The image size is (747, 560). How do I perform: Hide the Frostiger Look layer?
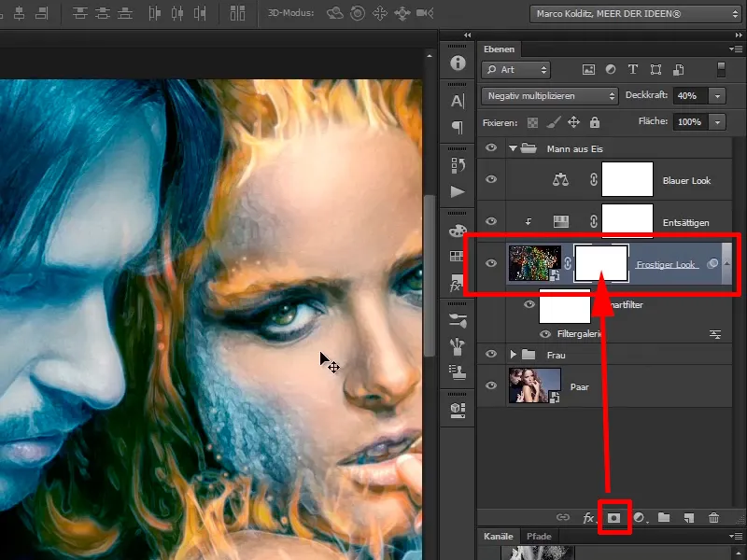click(491, 263)
